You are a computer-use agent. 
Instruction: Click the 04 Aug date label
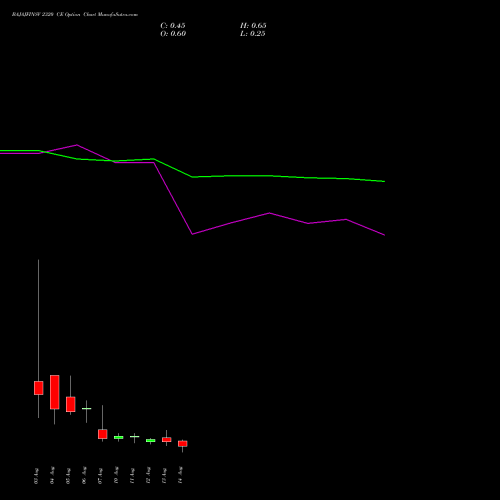(52, 476)
